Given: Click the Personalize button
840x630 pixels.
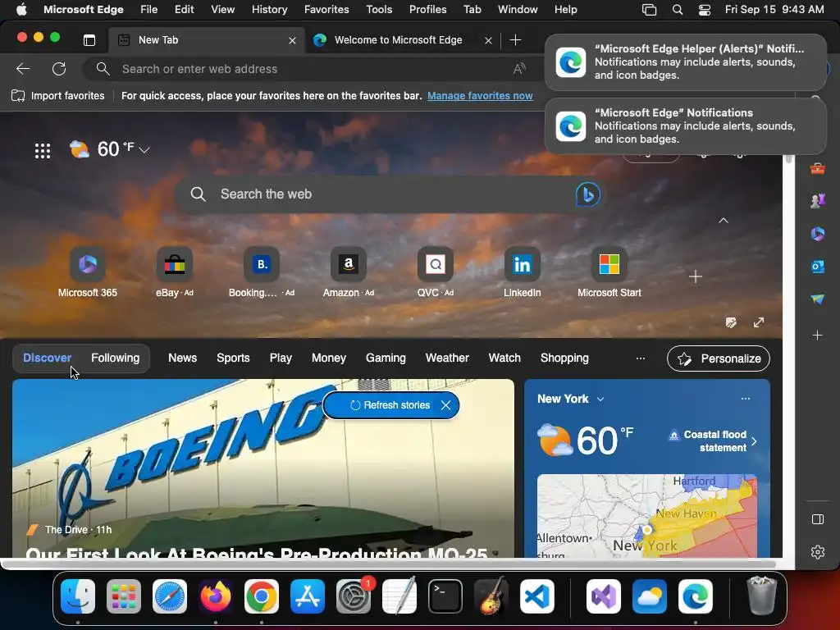Looking at the screenshot, I should pyautogui.click(x=719, y=358).
